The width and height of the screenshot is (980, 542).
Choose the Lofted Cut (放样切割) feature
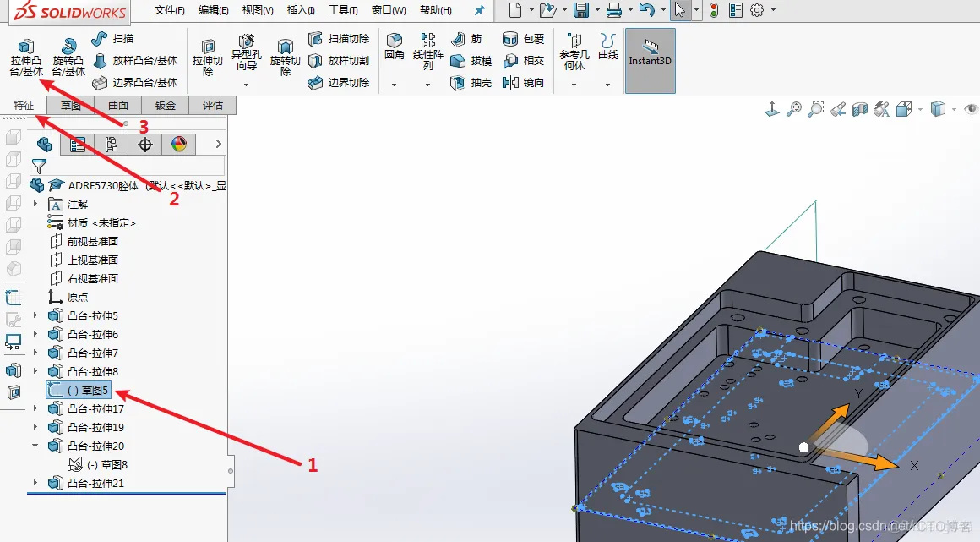click(x=339, y=61)
